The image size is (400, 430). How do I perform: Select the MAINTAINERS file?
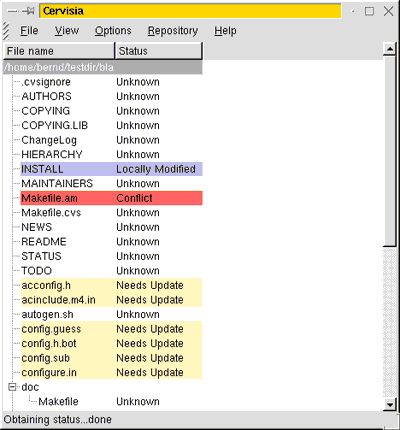[57, 184]
